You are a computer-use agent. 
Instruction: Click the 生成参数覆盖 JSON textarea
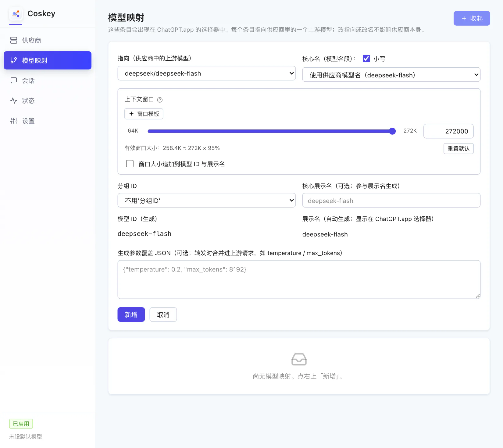point(299,279)
